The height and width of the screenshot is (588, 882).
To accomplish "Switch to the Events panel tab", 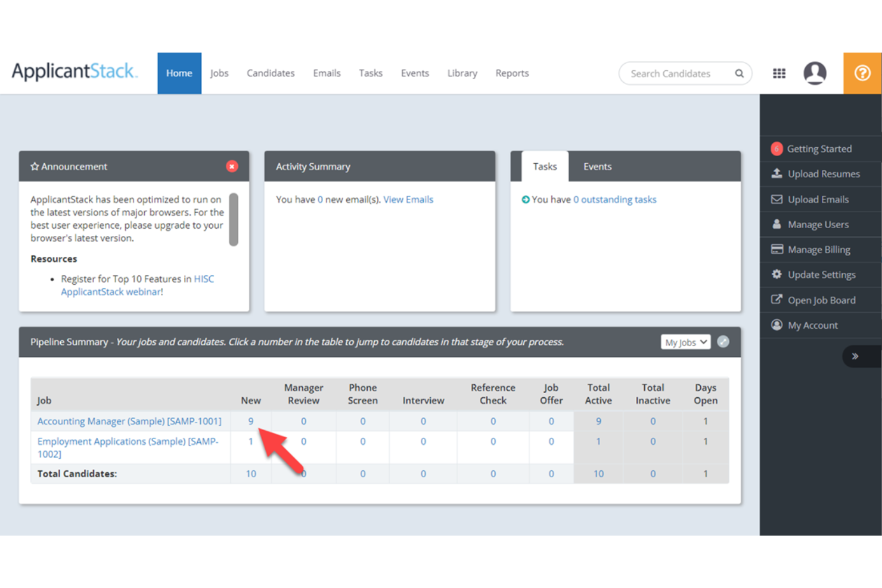I will [x=597, y=166].
